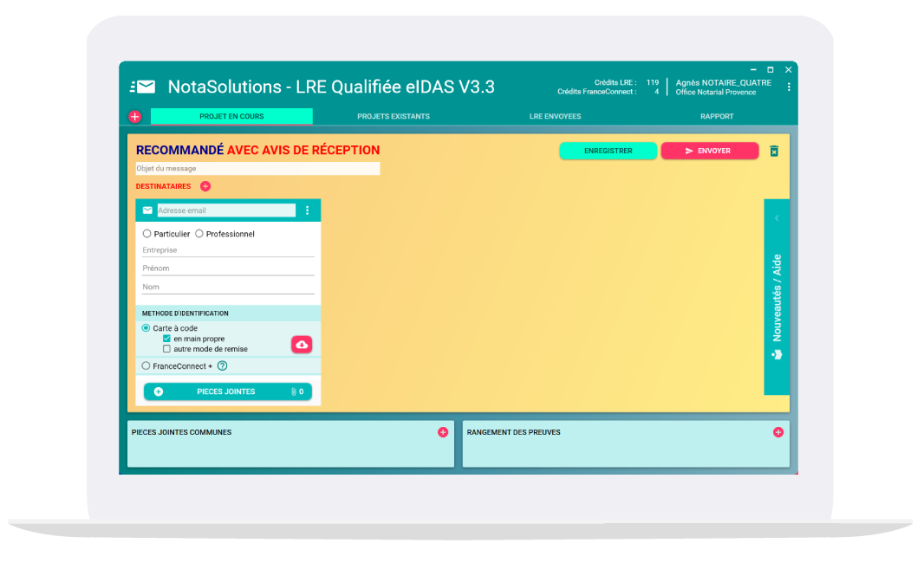Select the FranceConnect + identification method
Viewport: 924px width, 569px height.
[x=146, y=365]
